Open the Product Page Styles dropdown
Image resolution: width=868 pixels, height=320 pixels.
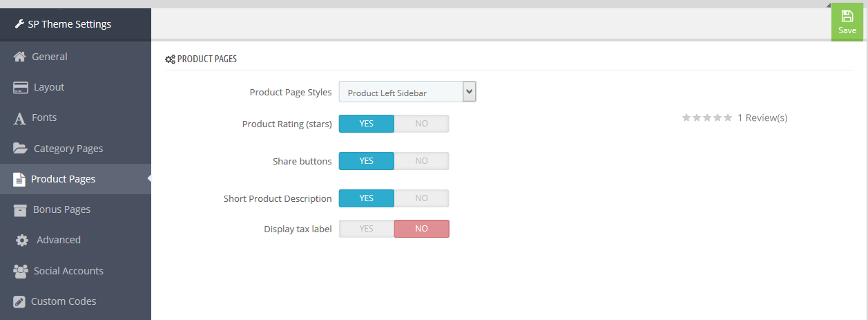point(407,92)
